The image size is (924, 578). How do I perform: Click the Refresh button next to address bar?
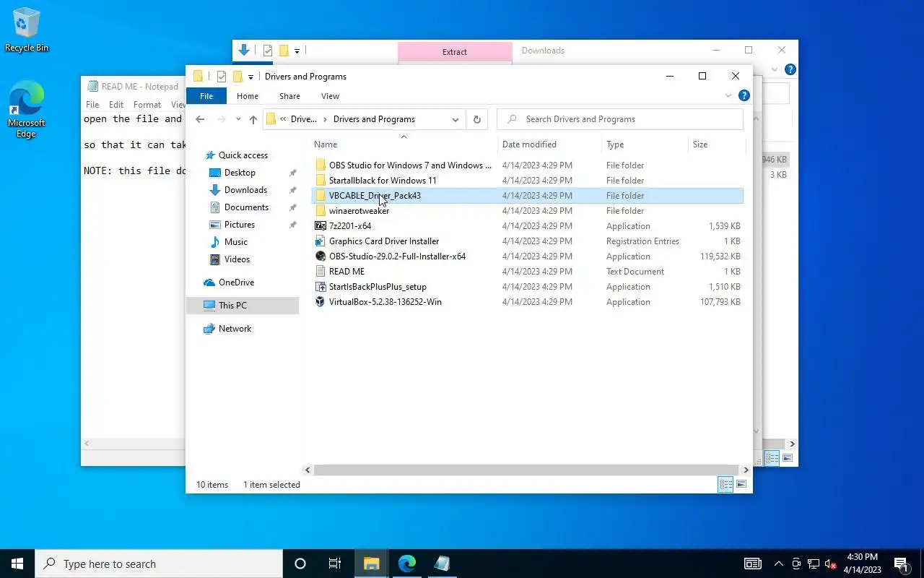pyautogui.click(x=476, y=119)
